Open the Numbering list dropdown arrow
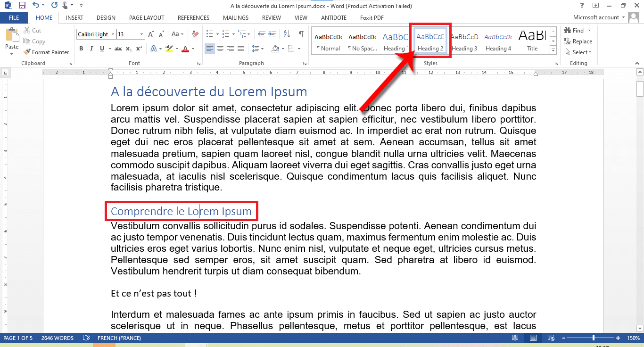644x347 pixels. (233, 34)
